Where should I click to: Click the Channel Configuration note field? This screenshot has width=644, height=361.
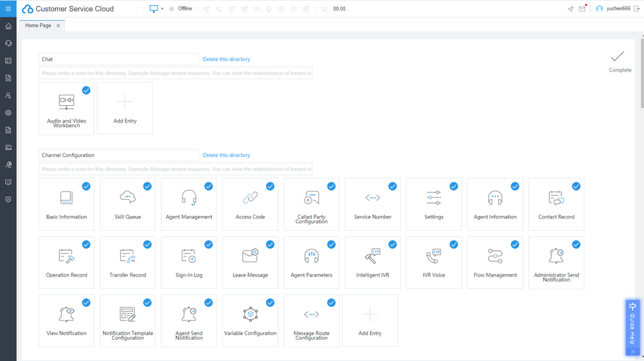176,169
